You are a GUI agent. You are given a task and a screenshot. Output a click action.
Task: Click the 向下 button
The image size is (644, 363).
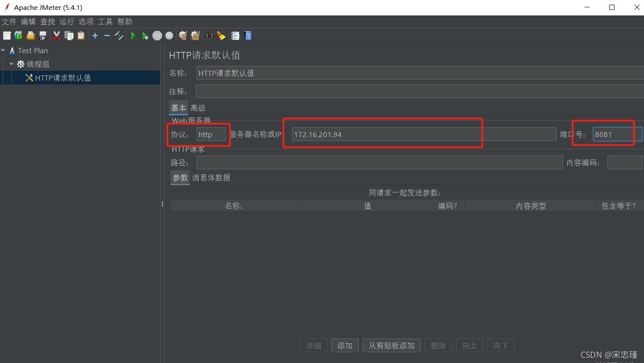501,345
